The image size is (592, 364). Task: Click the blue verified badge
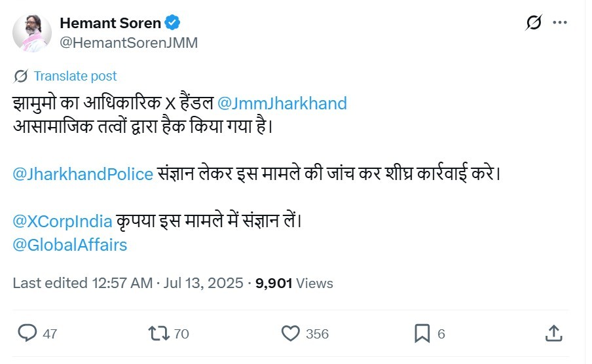[x=173, y=24]
